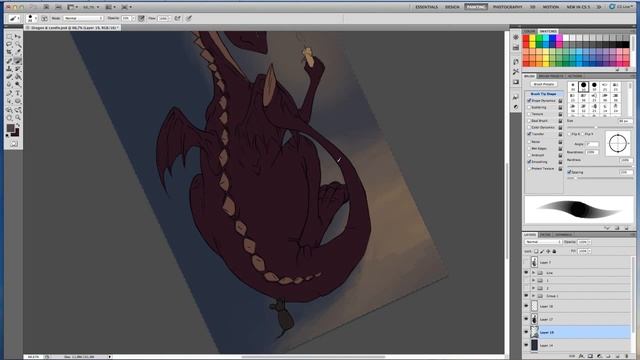The width and height of the screenshot is (640, 360).
Task: Toggle tablet pressure for opacity icon
Action: pyautogui.click(x=141, y=18)
